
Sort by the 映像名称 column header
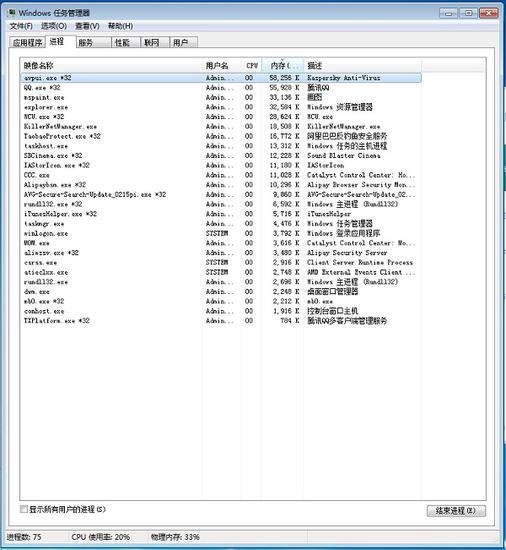(x=111, y=66)
